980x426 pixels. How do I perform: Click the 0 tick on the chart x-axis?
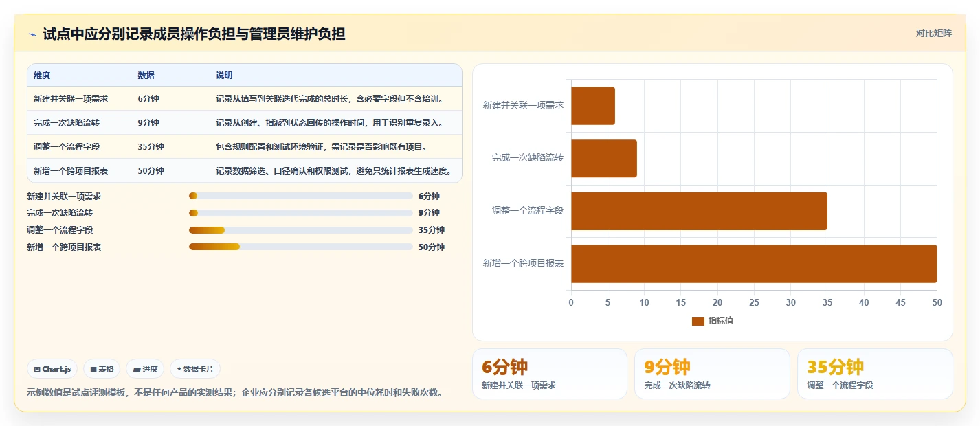(x=571, y=303)
